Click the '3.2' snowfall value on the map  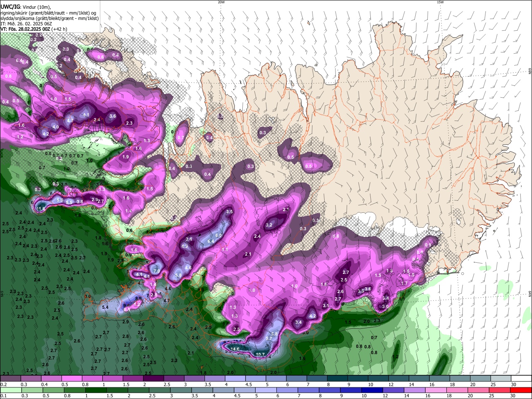click(x=269, y=225)
